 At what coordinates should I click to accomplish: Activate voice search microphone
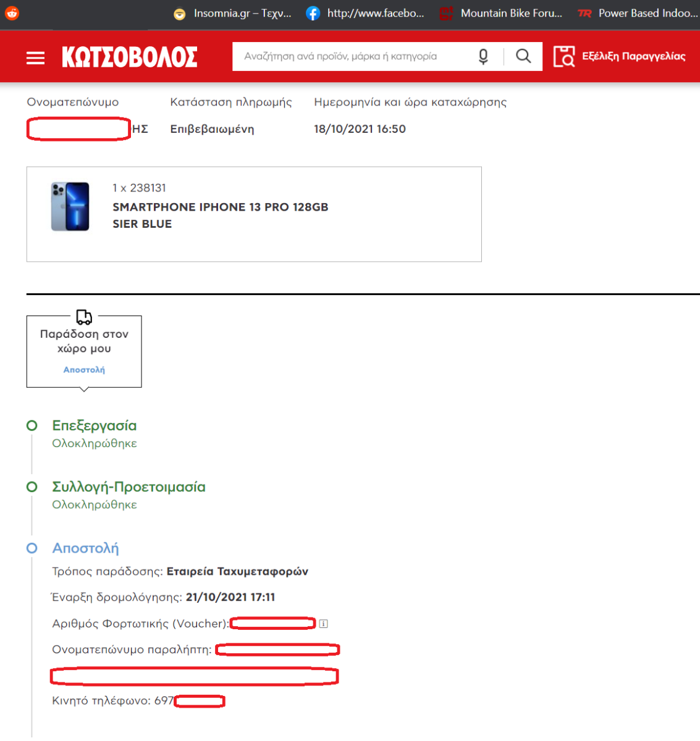484,56
